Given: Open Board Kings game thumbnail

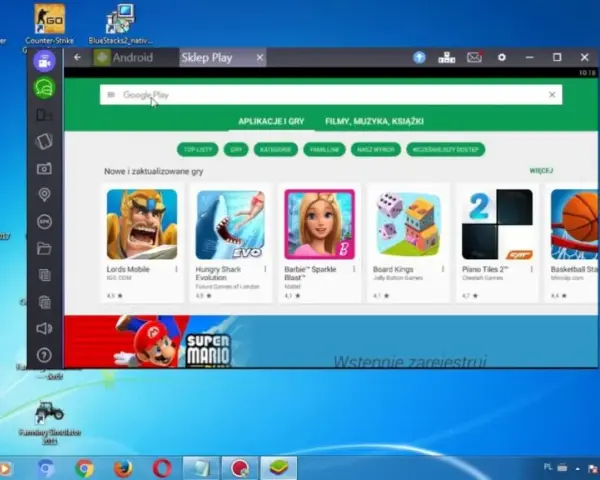Looking at the screenshot, I should pyautogui.click(x=408, y=224).
